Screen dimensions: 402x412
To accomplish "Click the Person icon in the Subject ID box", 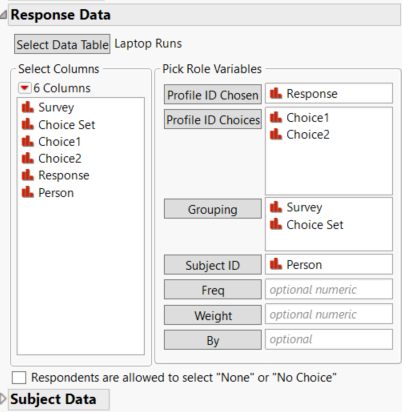I will [x=276, y=264].
